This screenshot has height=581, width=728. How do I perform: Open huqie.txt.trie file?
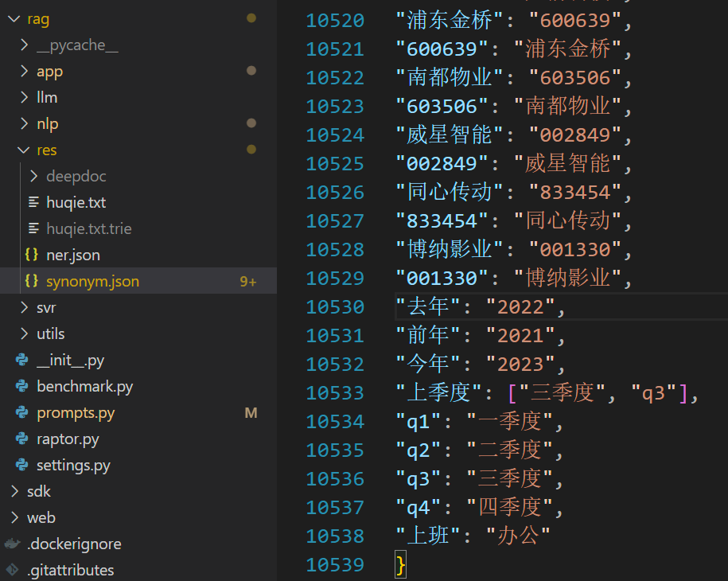[x=89, y=229]
